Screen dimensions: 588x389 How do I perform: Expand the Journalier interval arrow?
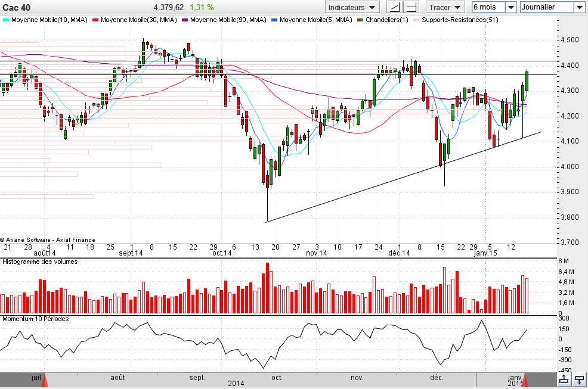[x=579, y=7]
